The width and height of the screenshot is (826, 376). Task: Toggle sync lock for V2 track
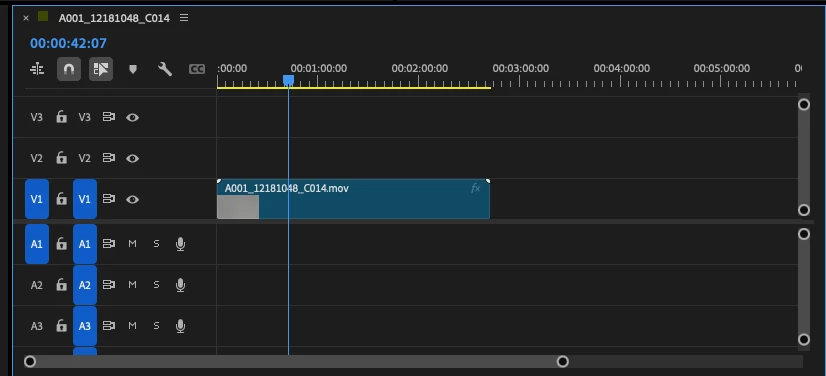(x=109, y=158)
